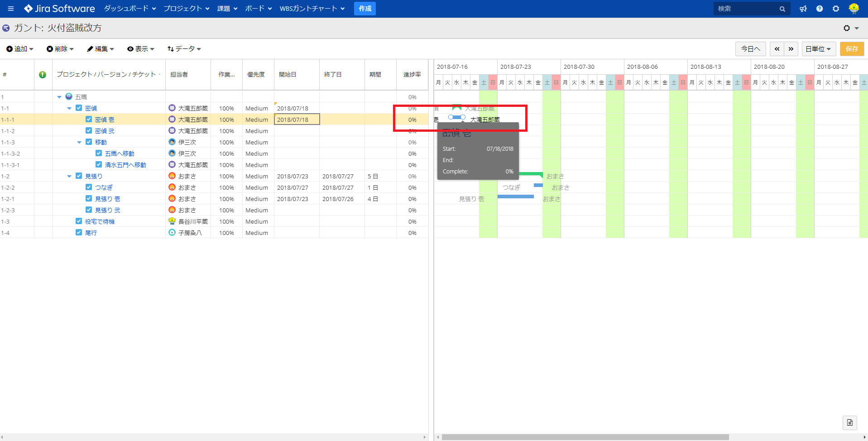The image size is (868, 441).
Task: Toggle the checkbox for つなぎ
Action: (x=89, y=187)
